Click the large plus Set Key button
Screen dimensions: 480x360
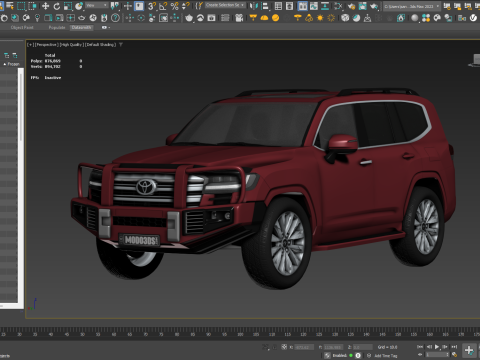coord(469,350)
